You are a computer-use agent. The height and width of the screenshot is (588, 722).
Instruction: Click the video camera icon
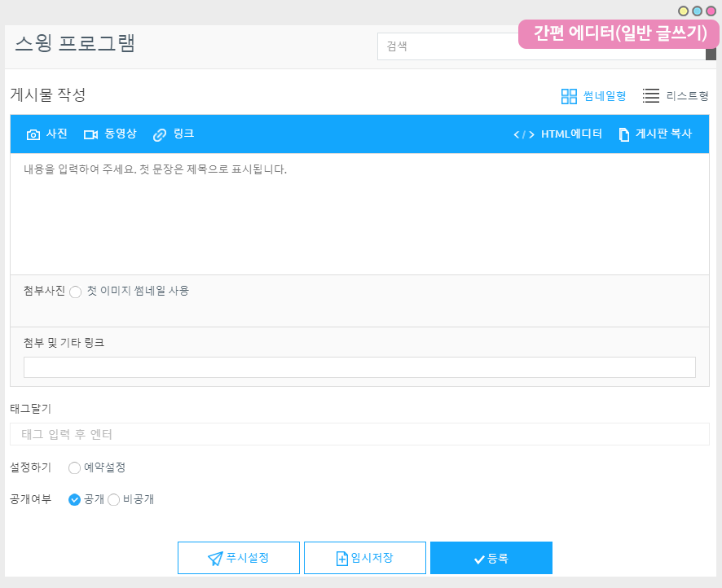point(90,134)
